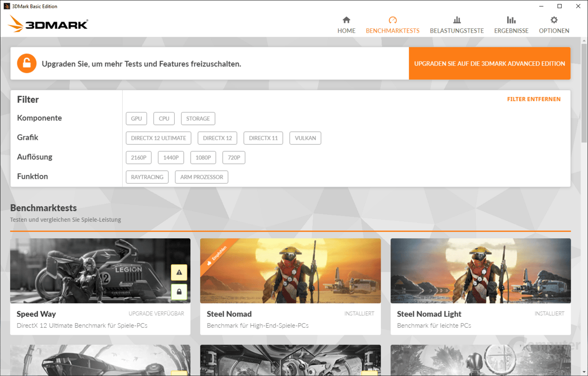Open the OPTIONEN tab
This screenshot has width=588, height=376.
554,25
